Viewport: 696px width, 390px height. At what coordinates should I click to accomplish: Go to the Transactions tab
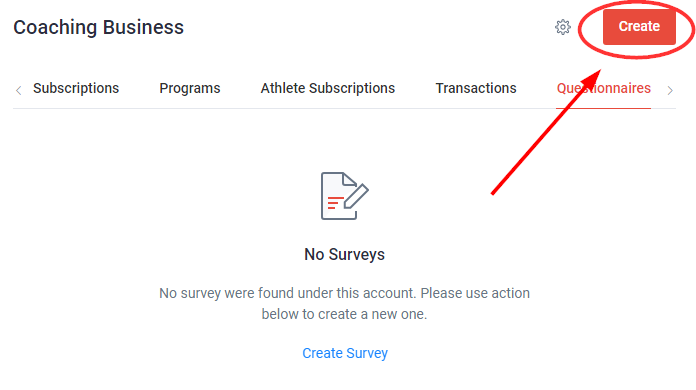point(476,88)
